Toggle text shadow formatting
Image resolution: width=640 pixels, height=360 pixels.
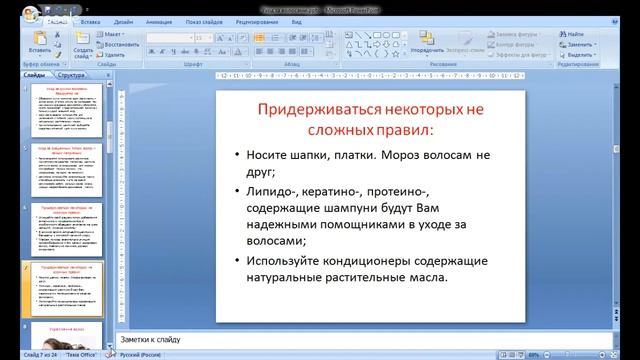pos(196,51)
